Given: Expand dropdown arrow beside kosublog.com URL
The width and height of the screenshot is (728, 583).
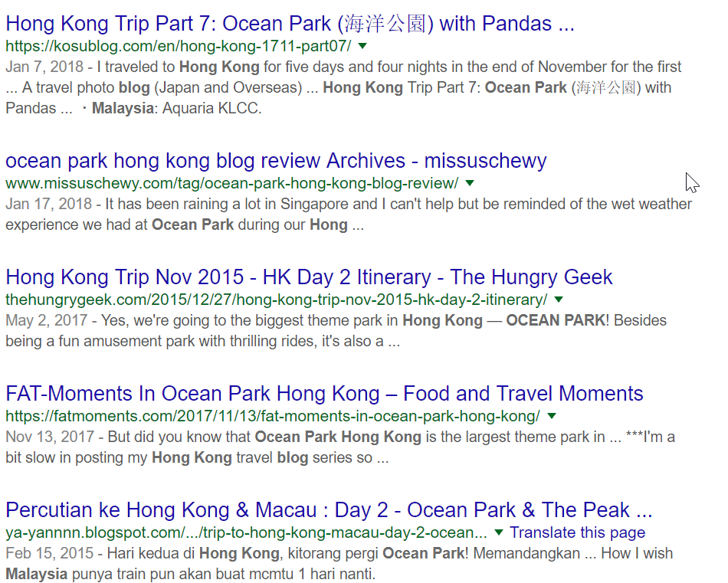Looking at the screenshot, I should point(362,46).
